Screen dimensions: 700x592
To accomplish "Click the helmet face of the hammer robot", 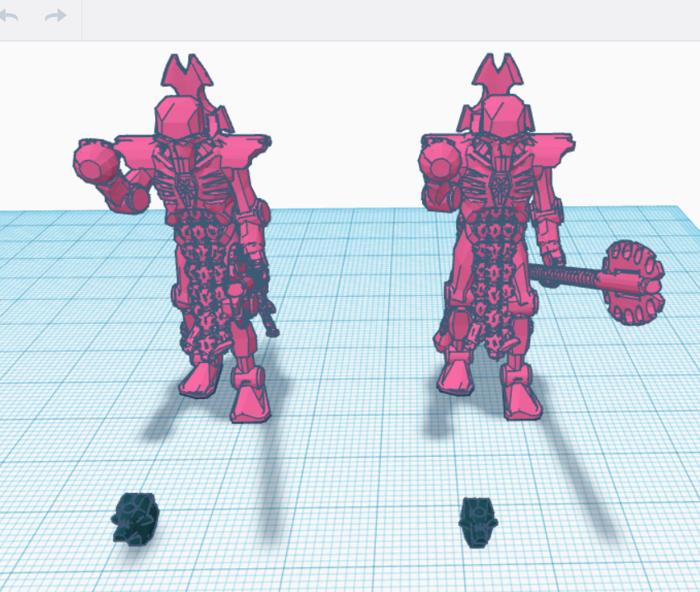I will tap(500, 122).
